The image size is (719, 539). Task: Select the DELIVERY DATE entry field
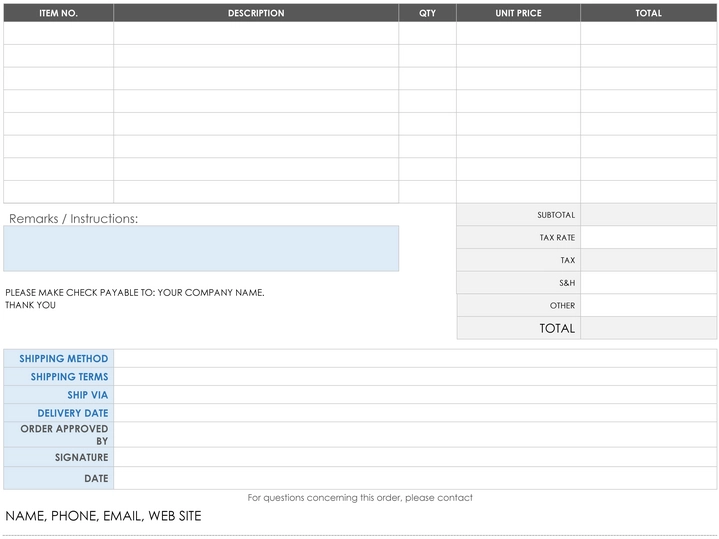point(415,413)
